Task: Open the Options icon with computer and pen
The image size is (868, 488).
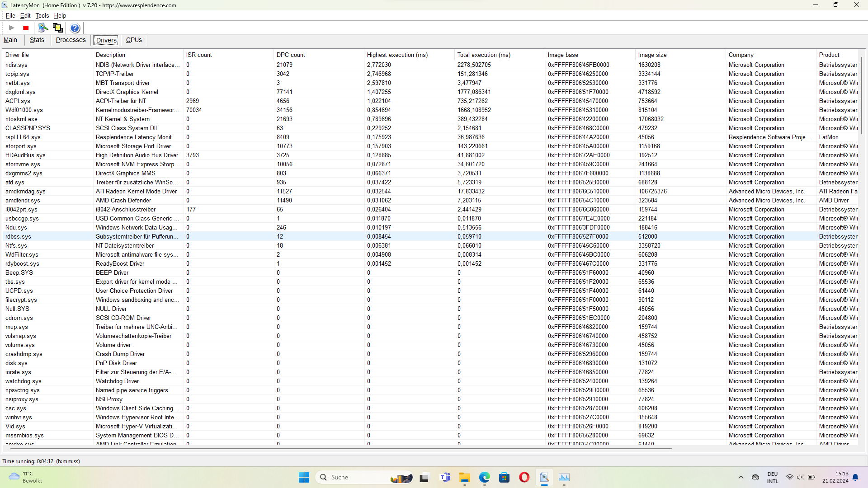Action: tap(43, 28)
